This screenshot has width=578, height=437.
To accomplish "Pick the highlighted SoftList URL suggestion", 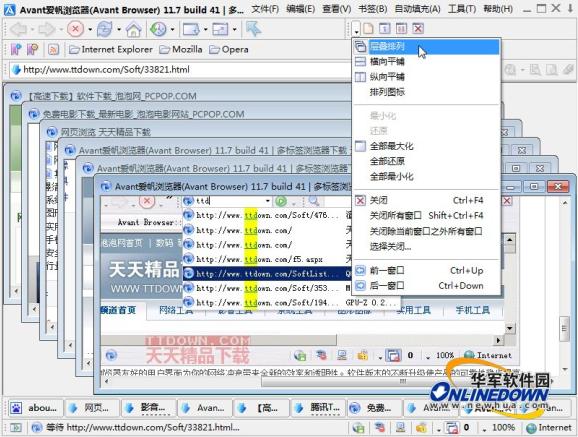I will coord(267,274).
